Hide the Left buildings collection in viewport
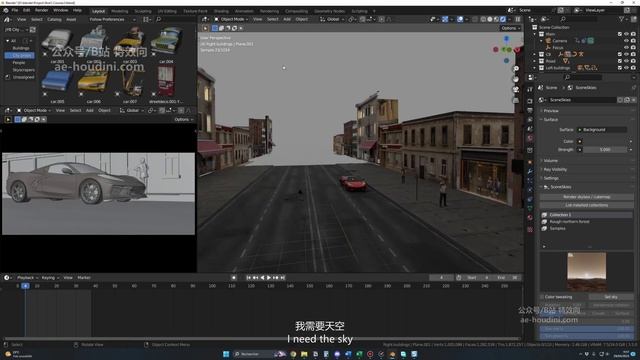 pos(627,68)
